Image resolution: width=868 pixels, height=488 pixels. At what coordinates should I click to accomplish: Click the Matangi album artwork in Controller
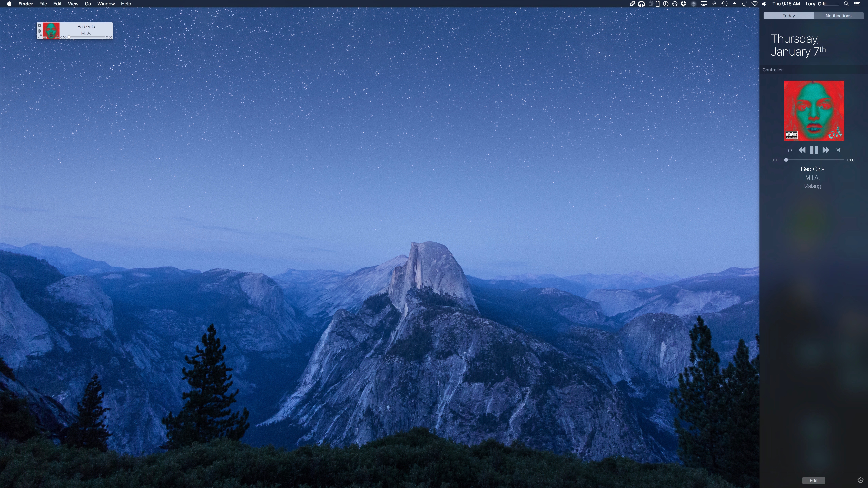(x=814, y=111)
